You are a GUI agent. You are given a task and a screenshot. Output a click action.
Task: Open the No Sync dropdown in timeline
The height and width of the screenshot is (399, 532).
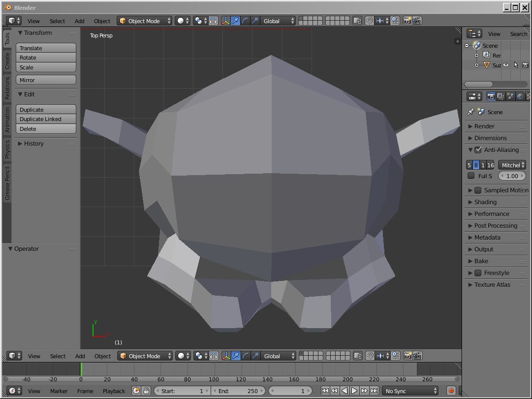[x=411, y=391]
